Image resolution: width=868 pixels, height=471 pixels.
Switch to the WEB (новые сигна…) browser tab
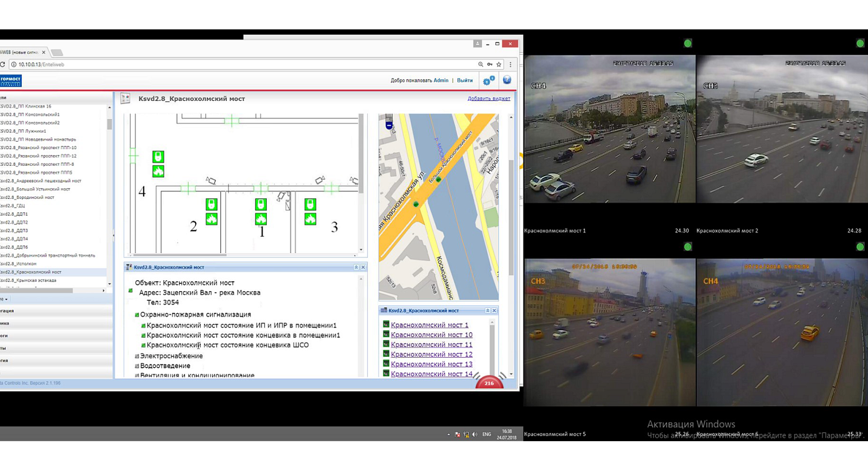pos(22,52)
